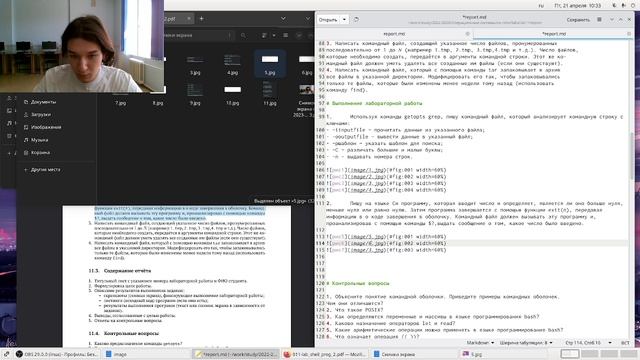Add a new tab with the plus button
This screenshot has width=640, height=360.
click(201, 19)
